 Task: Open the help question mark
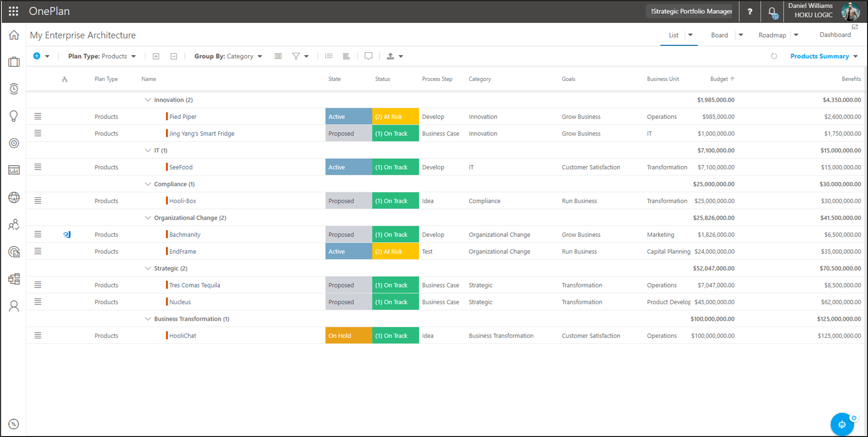750,12
